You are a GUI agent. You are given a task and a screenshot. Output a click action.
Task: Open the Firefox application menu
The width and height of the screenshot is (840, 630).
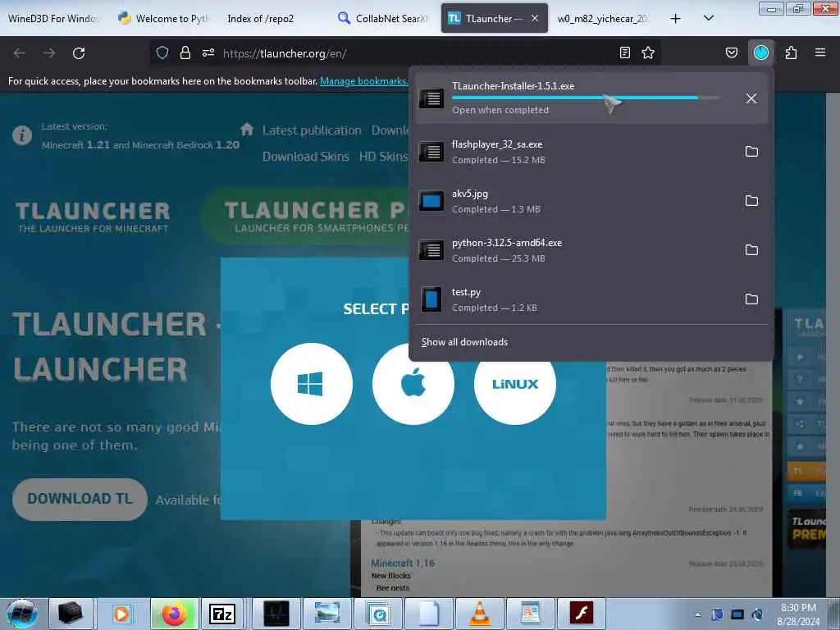819,52
